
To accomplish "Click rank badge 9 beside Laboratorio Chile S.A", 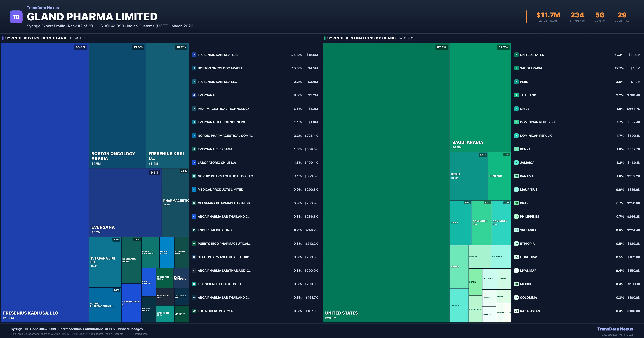I will tap(194, 163).
